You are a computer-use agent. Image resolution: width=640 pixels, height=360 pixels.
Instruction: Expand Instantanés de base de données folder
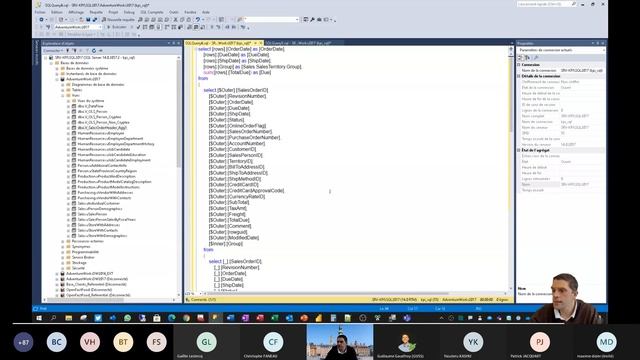click(x=57, y=73)
